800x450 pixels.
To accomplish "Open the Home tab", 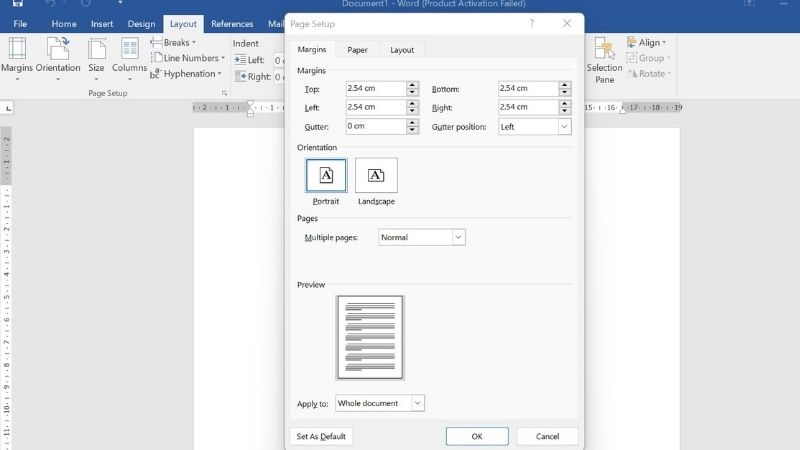I will click(x=64, y=24).
